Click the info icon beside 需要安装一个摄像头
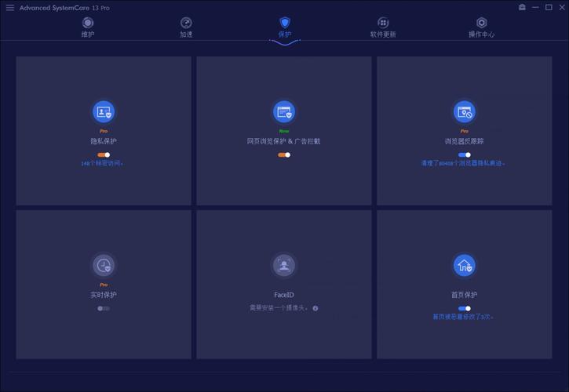 pyautogui.click(x=316, y=308)
